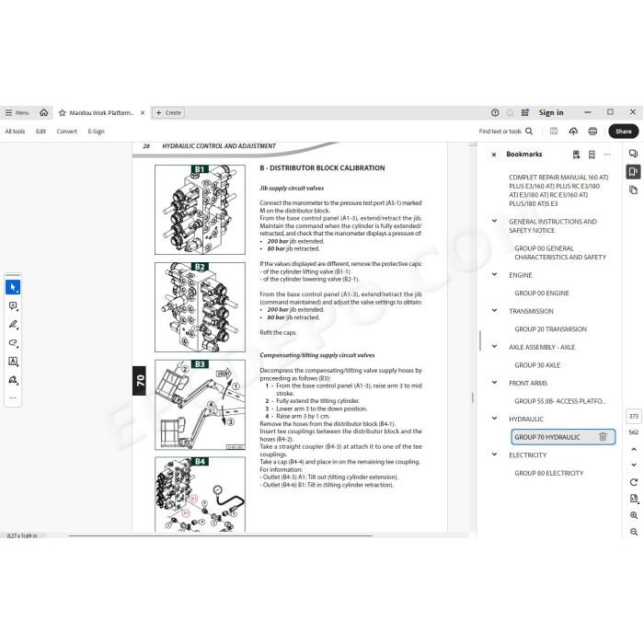The width and height of the screenshot is (644, 644).
Task: Collapse the ELECTRICITY bookmark
Action: 495,454
